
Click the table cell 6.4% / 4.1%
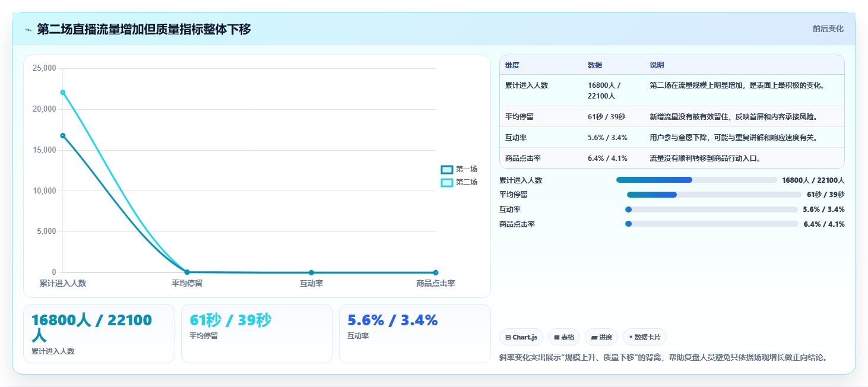(607, 158)
